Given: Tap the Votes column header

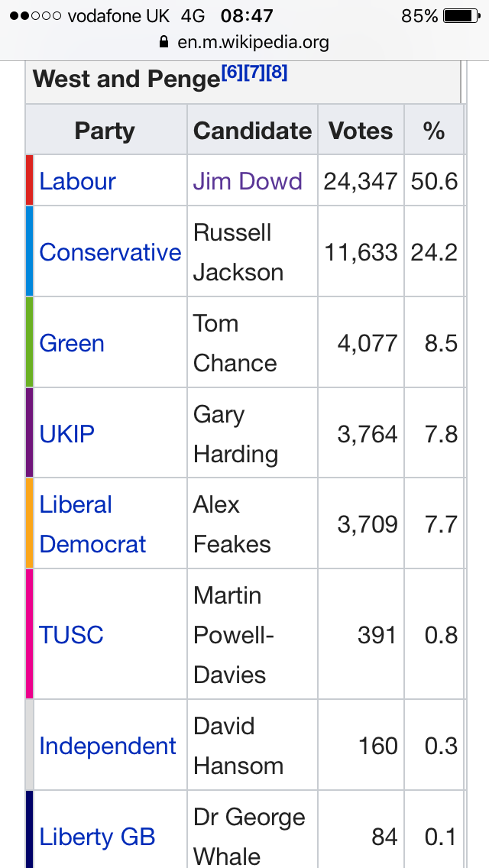Looking at the screenshot, I should [361, 131].
